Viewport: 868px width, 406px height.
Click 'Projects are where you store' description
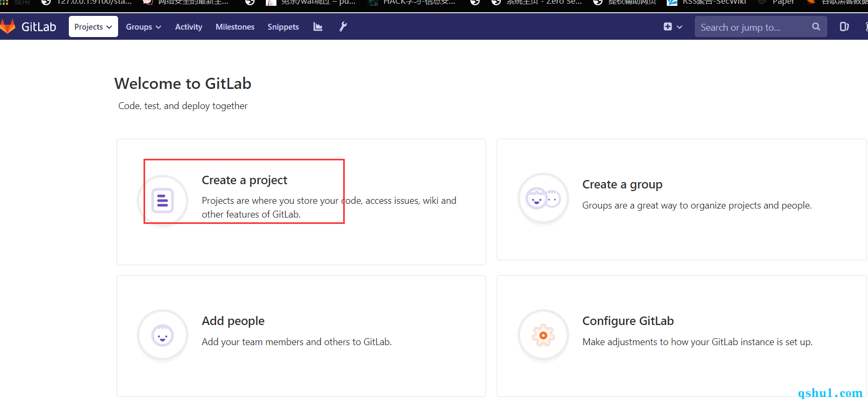pos(329,207)
